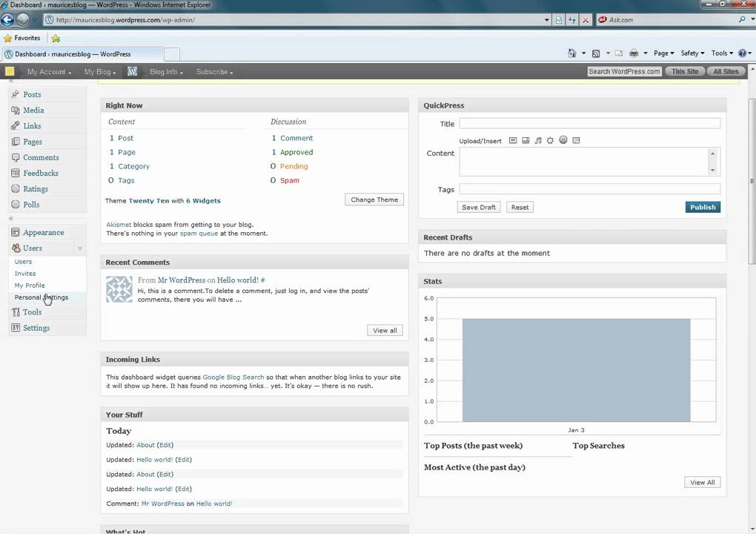The image size is (756, 534).
Task: Open the Links section in the sidebar
Action: 32,126
